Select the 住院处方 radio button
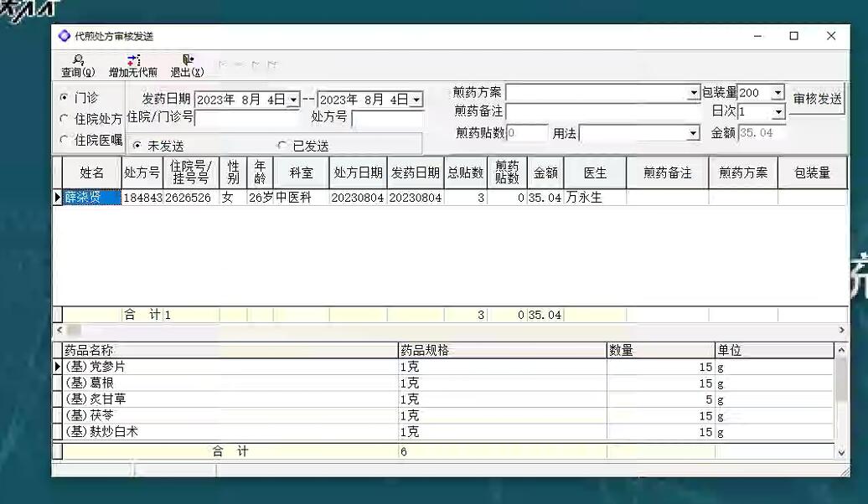Screen dimensions: 868x504 64,118
